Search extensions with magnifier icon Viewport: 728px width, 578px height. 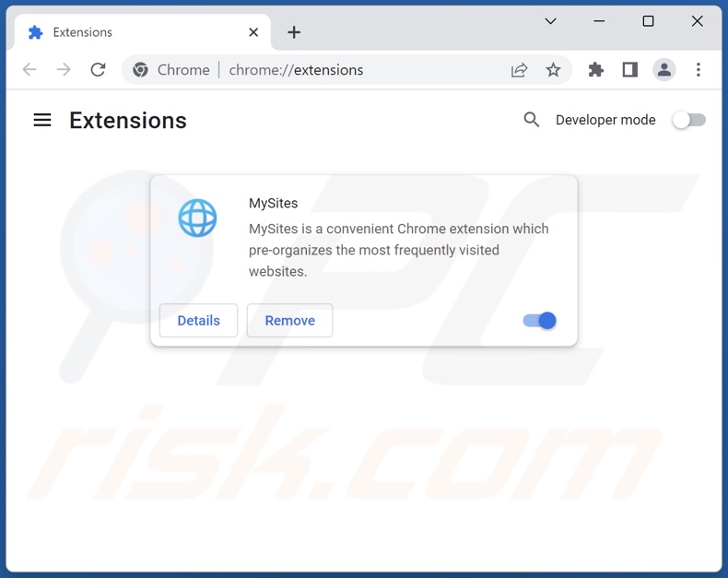click(x=531, y=120)
